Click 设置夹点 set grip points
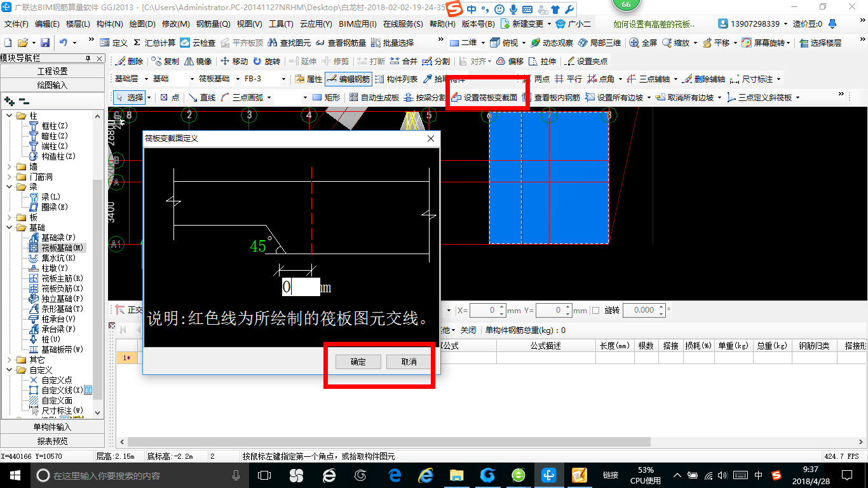This screenshot has height=488, width=868. click(x=586, y=62)
